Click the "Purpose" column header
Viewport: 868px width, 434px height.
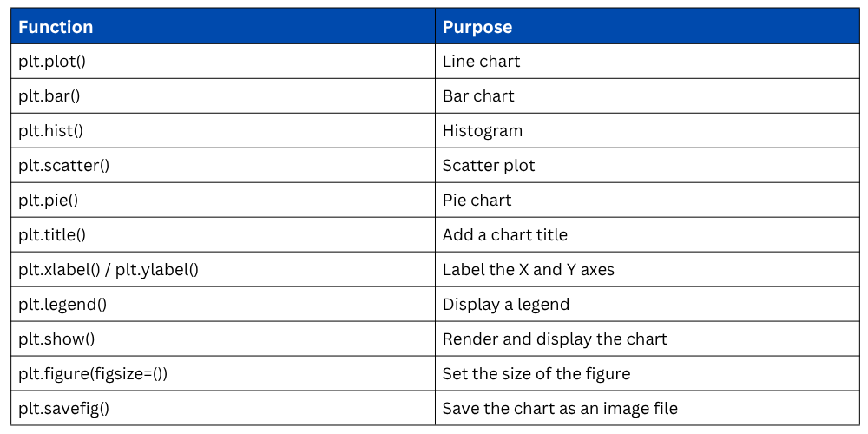tap(477, 27)
